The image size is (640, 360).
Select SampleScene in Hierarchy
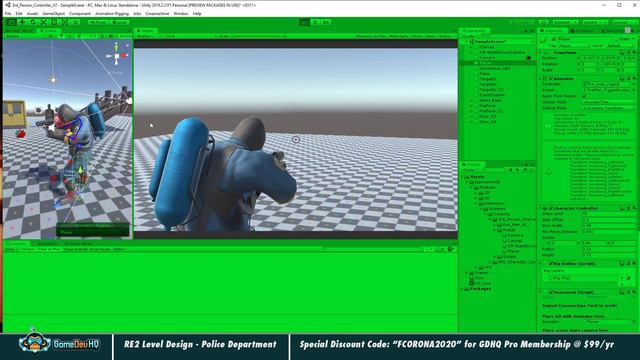click(x=490, y=42)
